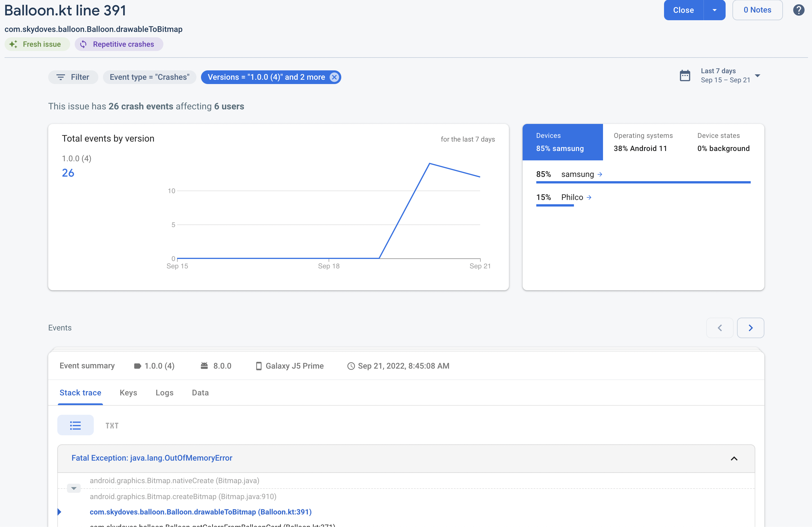Click the Filter button
This screenshot has height=527, width=812.
pos(73,77)
